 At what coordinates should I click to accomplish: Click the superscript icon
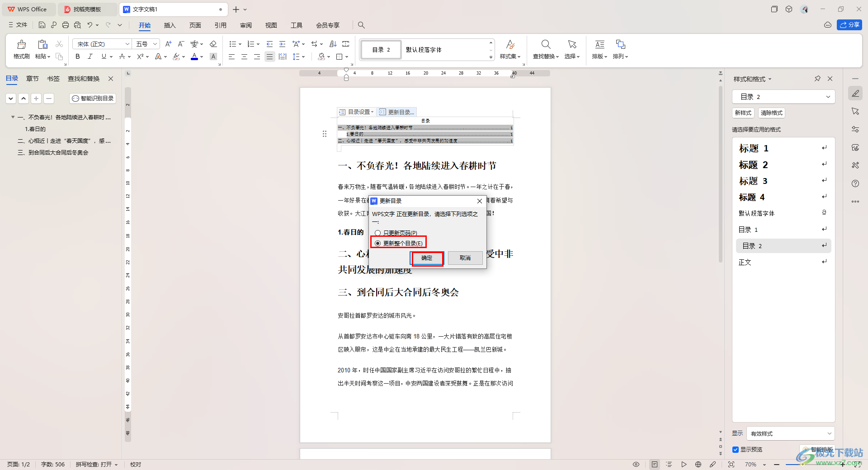point(140,56)
